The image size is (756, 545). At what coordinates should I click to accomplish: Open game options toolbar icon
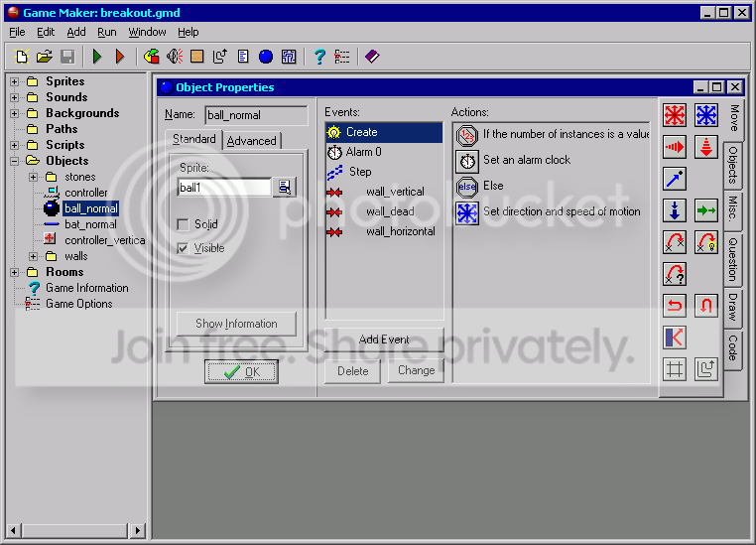342,57
